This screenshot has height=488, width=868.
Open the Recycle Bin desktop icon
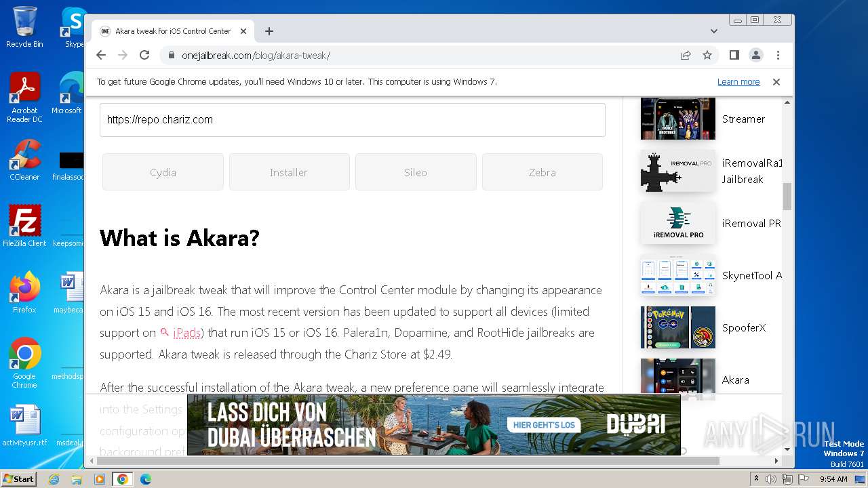pyautogui.click(x=24, y=27)
